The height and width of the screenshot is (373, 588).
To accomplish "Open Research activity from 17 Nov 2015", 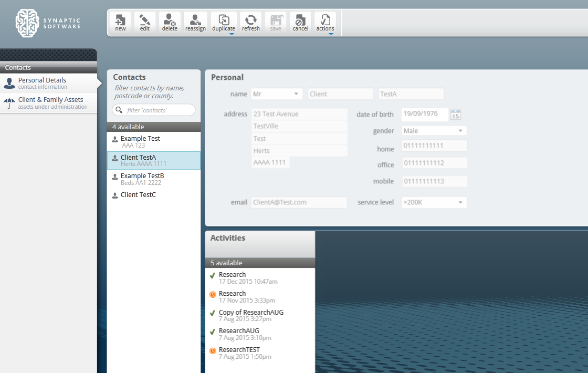I will click(x=260, y=296).
